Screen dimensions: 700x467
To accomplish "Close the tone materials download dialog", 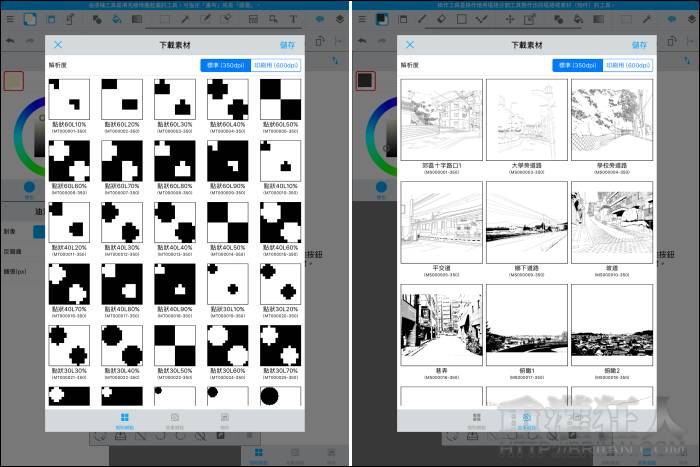I will [58, 45].
